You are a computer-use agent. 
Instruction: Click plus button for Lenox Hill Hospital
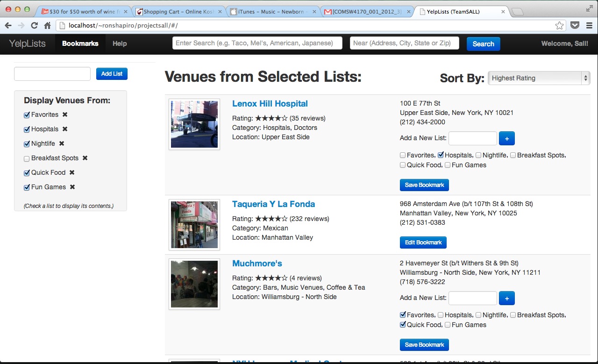507,138
